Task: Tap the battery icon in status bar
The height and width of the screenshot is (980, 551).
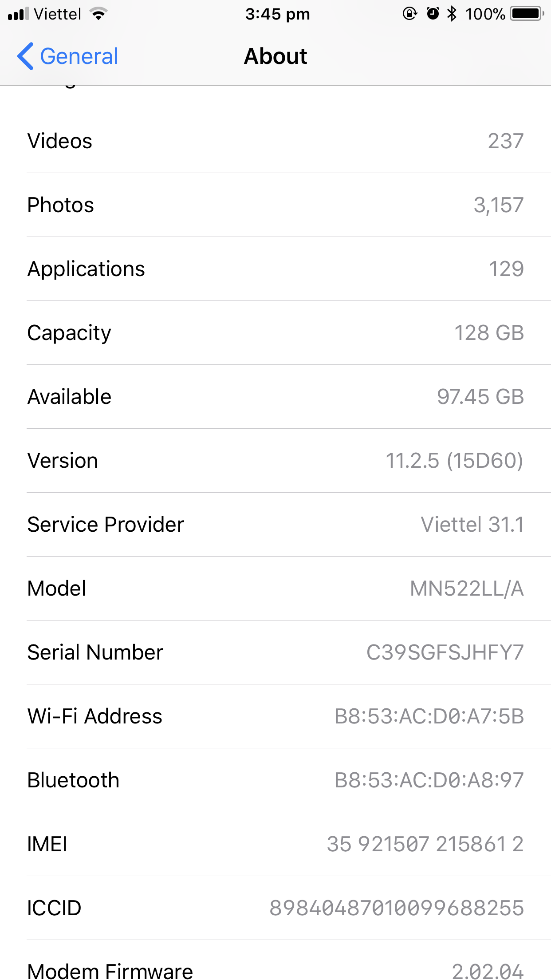Action: pos(527,14)
